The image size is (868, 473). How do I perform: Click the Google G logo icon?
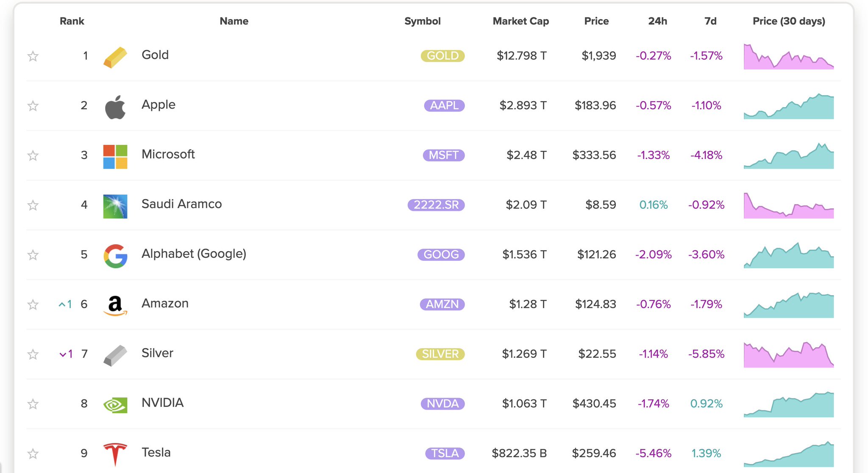click(115, 256)
